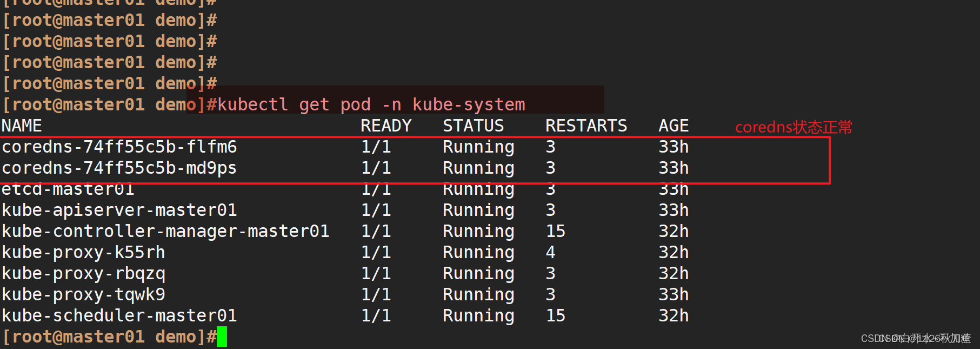The height and width of the screenshot is (349, 980).
Task: Select the READY column header
Action: [386, 126]
